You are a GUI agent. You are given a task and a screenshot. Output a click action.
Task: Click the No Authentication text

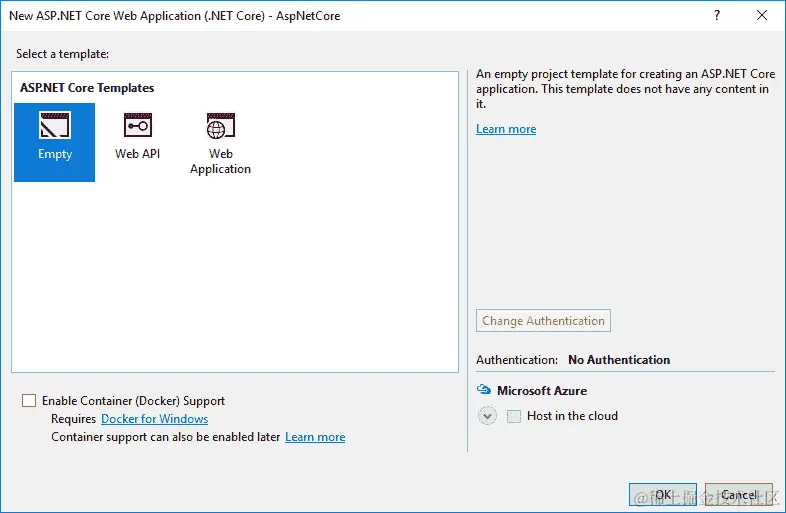tap(619, 360)
